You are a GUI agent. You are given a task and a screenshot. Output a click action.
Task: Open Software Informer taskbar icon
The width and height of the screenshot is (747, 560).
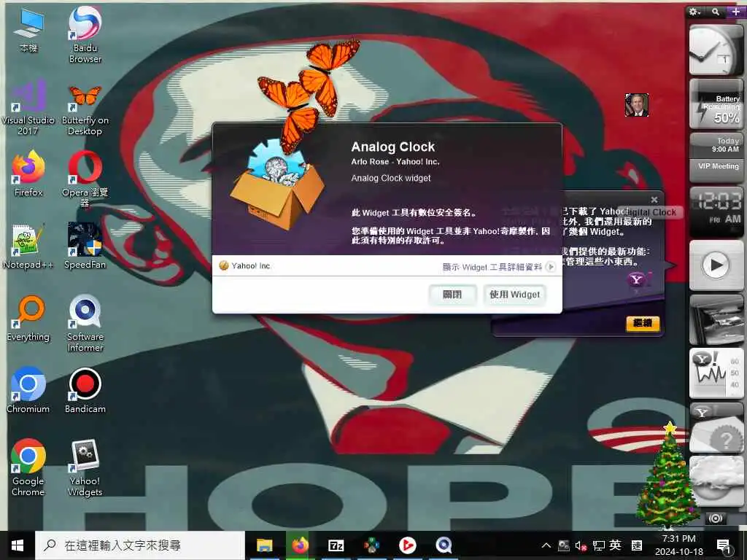pos(444,545)
